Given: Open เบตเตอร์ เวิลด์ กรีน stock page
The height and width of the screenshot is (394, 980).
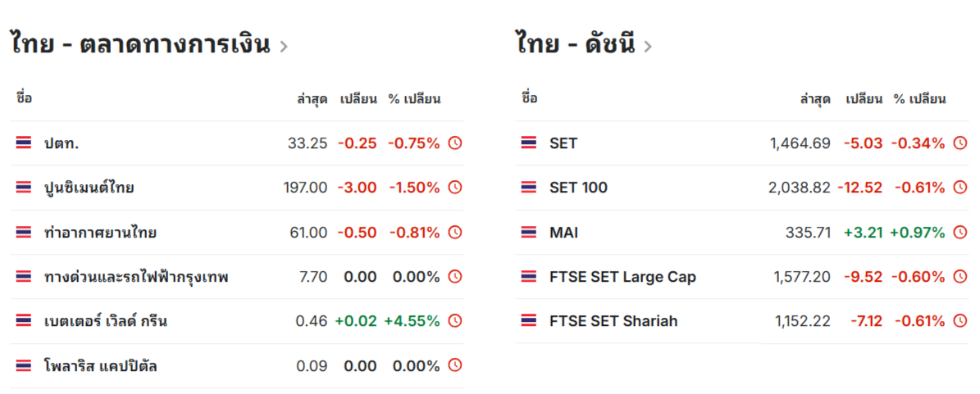Looking at the screenshot, I should 106,322.
